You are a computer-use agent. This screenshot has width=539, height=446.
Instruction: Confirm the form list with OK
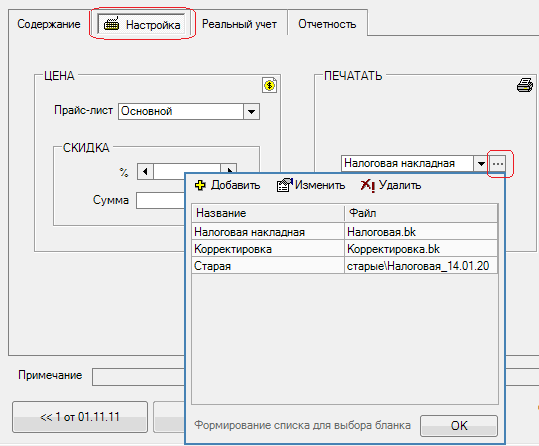(x=459, y=426)
